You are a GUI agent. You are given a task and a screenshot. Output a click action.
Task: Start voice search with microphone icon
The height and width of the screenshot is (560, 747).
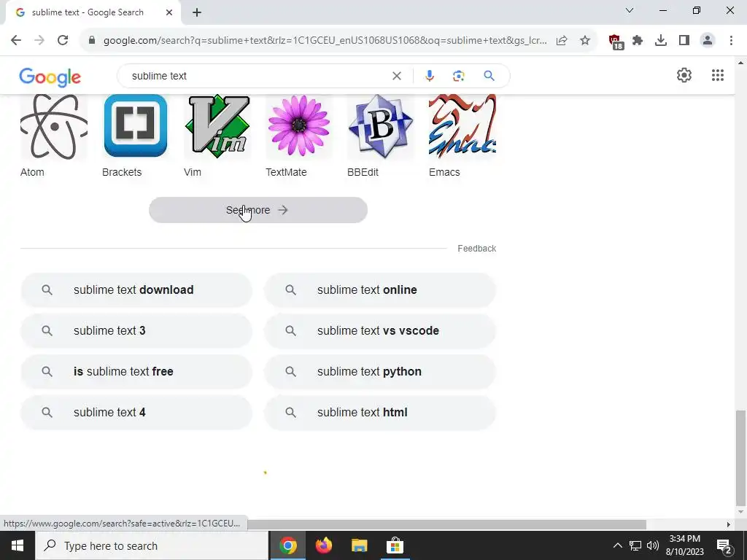point(429,76)
